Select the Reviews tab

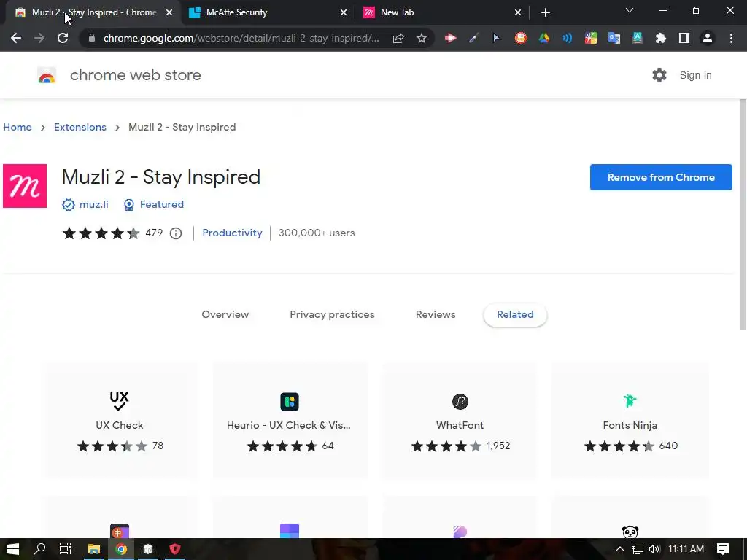[436, 314]
